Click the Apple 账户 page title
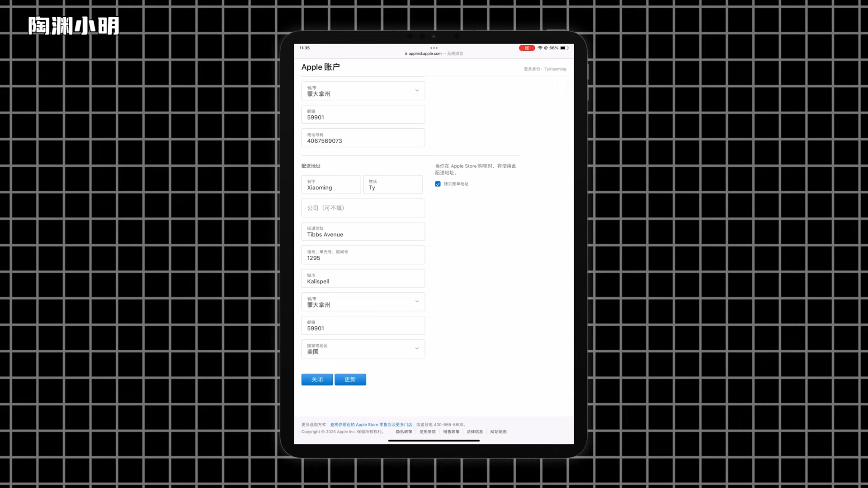This screenshot has height=488, width=868. pos(321,67)
